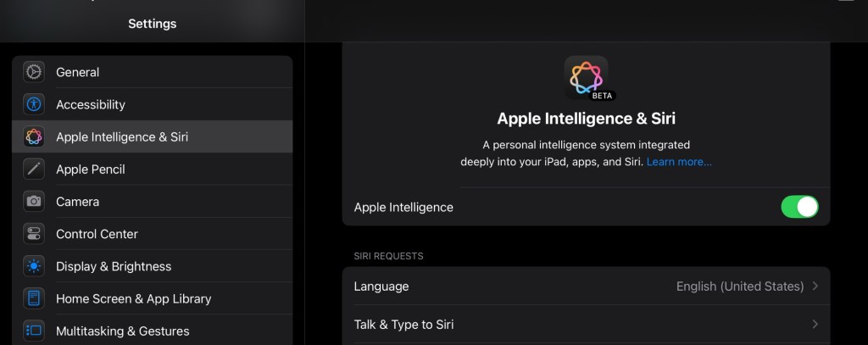Click the Accessibility icon in sidebar

tap(34, 104)
